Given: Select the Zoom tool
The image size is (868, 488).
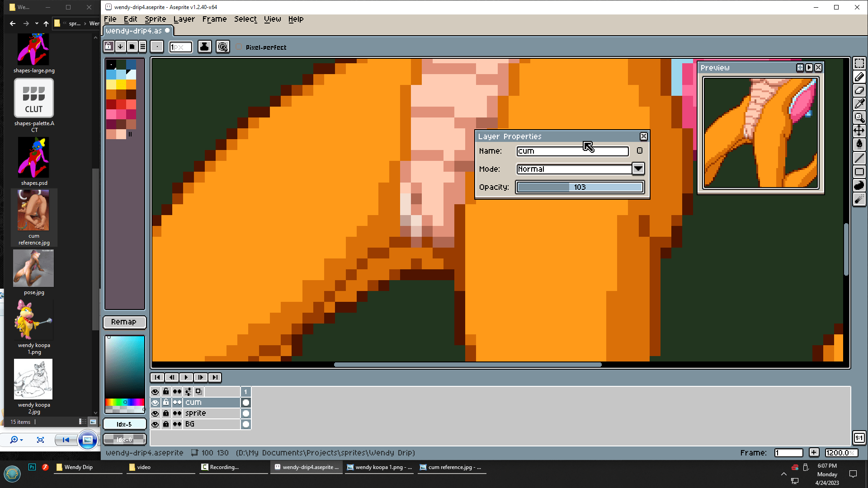Looking at the screenshot, I should pyautogui.click(x=859, y=117).
